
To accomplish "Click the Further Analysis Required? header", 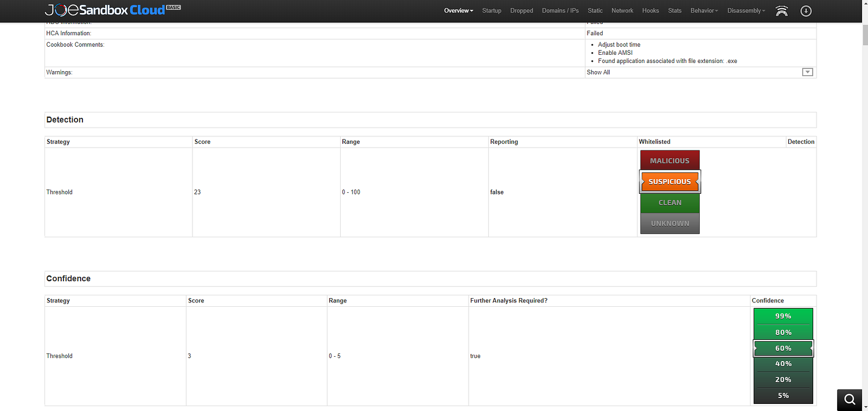I will pos(509,301).
